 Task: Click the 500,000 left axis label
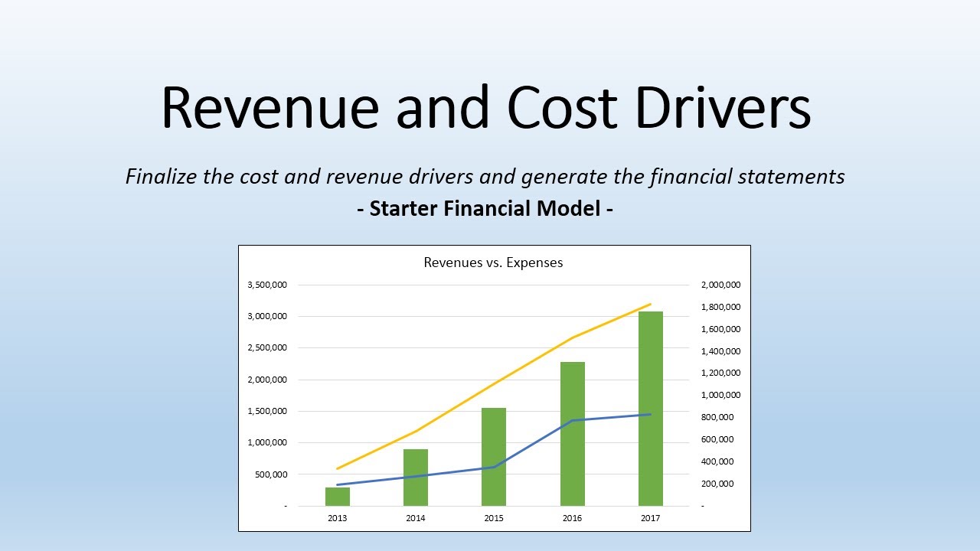(270, 474)
